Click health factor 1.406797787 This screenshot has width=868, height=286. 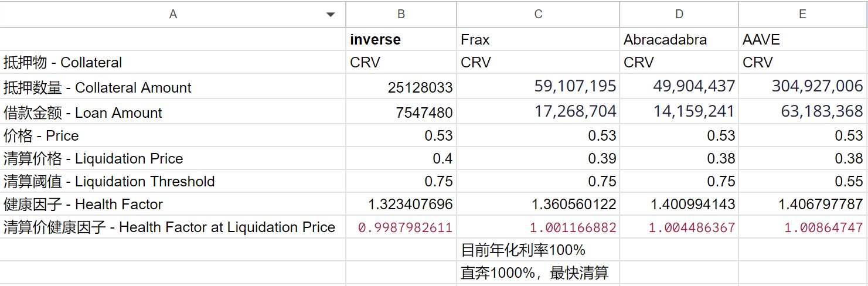[803, 204]
